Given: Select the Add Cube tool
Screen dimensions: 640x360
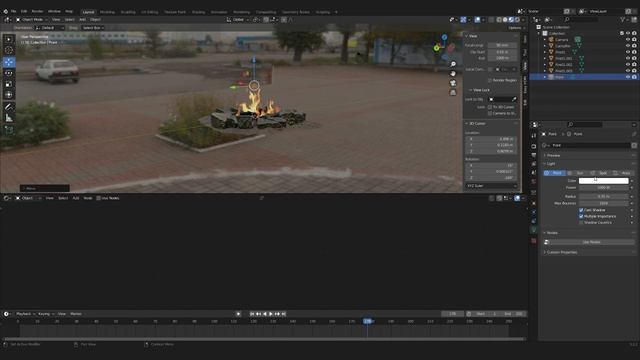Looking at the screenshot, I should click(x=9, y=130).
